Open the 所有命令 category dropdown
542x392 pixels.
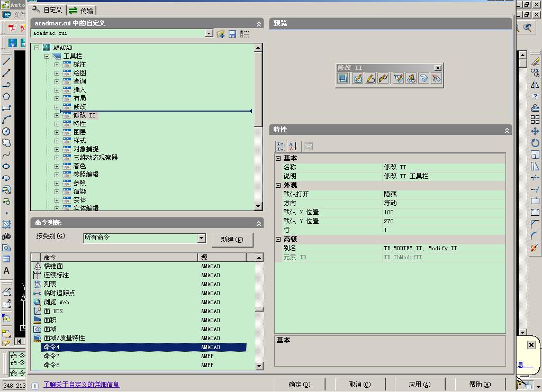[x=202, y=238]
